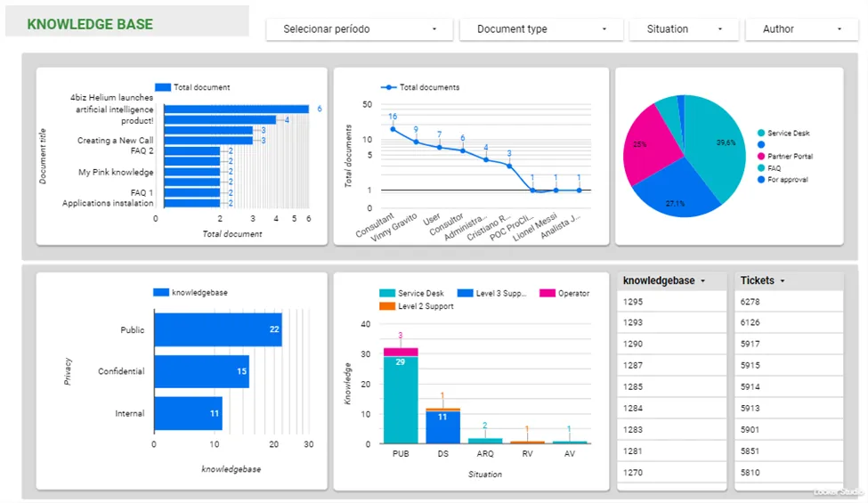Click Service Desk legend in Situation chart

coord(412,293)
